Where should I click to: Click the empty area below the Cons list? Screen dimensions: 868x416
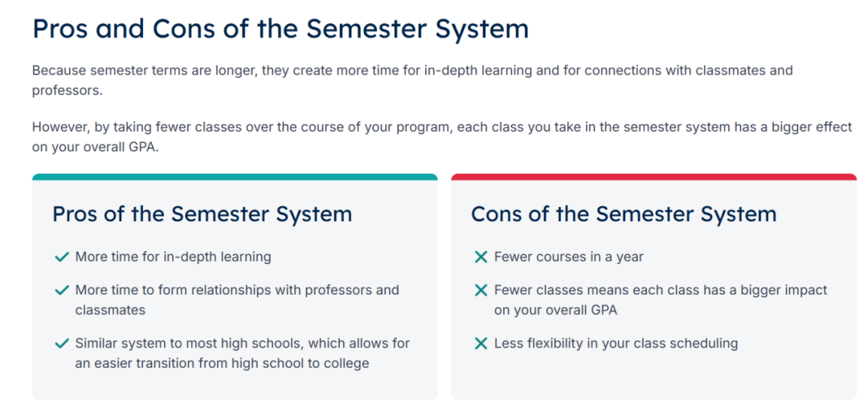[x=653, y=377]
